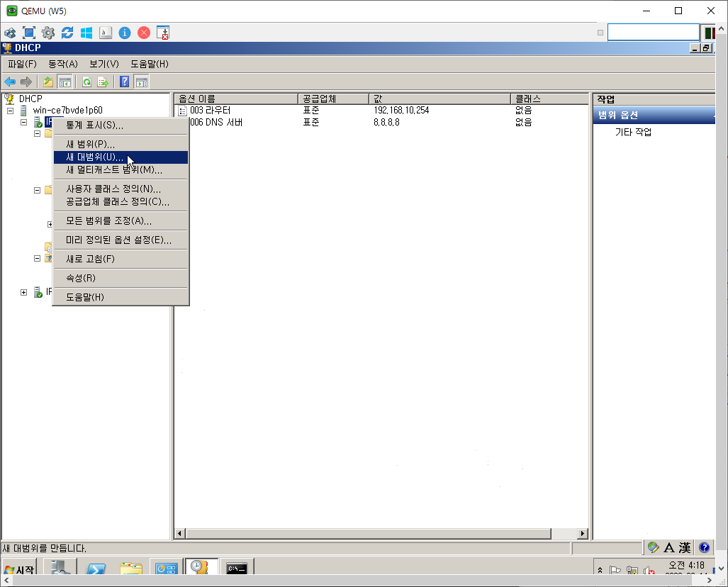Choose 미리 정의된 옵션 설정(E)... entry
728x587 pixels.
(x=121, y=240)
